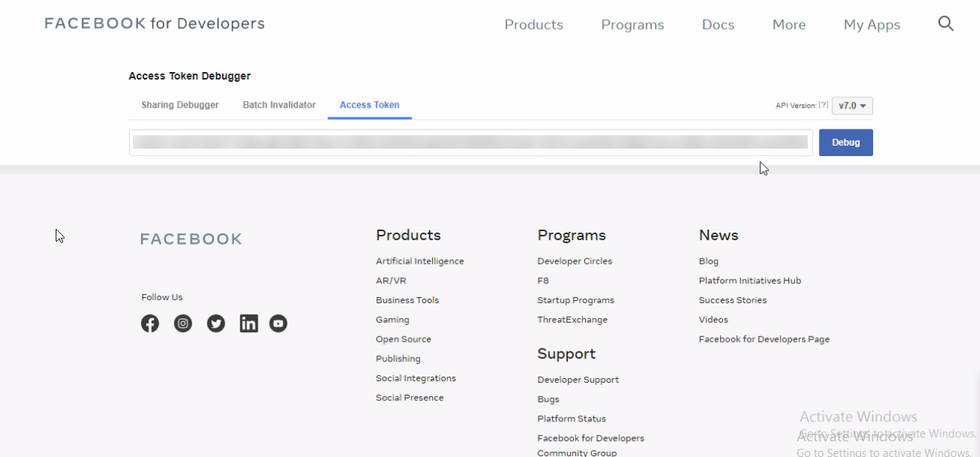Image resolution: width=980 pixels, height=457 pixels.
Task: Open the search magnifier icon
Action: tap(946, 24)
